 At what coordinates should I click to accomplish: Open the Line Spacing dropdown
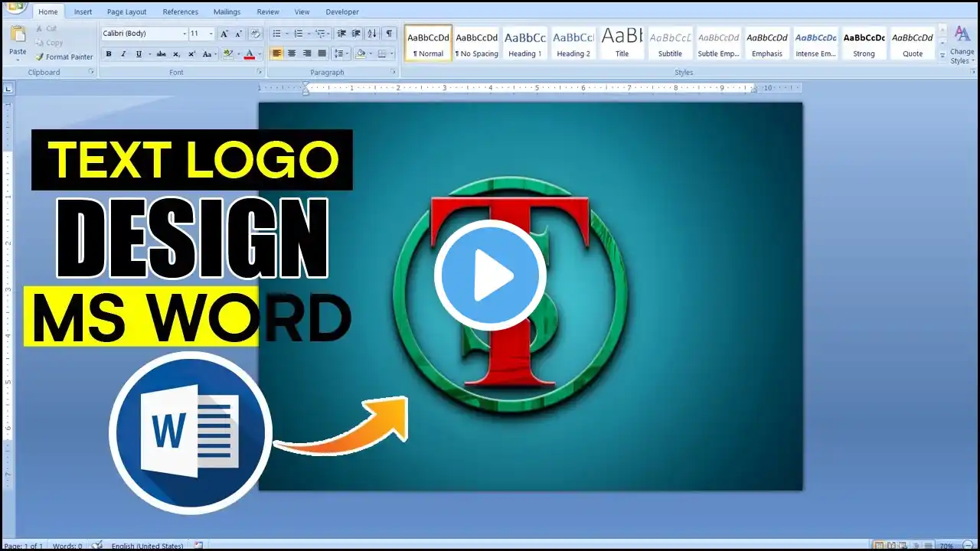(341, 54)
